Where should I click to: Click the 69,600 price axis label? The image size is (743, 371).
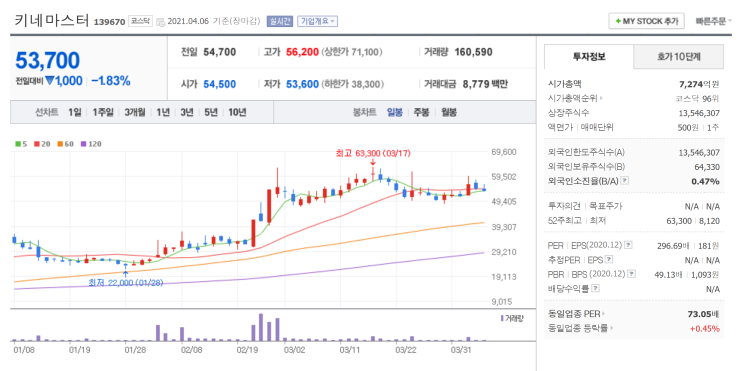[x=503, y=152]
